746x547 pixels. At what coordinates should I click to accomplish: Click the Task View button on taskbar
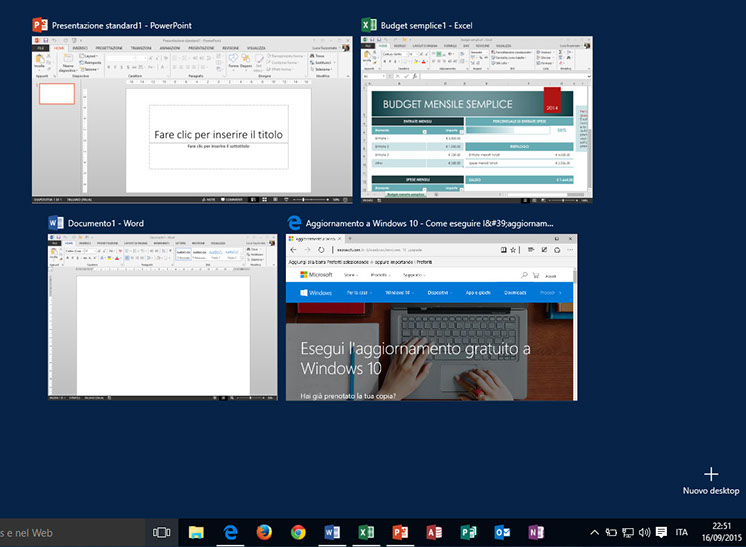(x=161, y=532)
